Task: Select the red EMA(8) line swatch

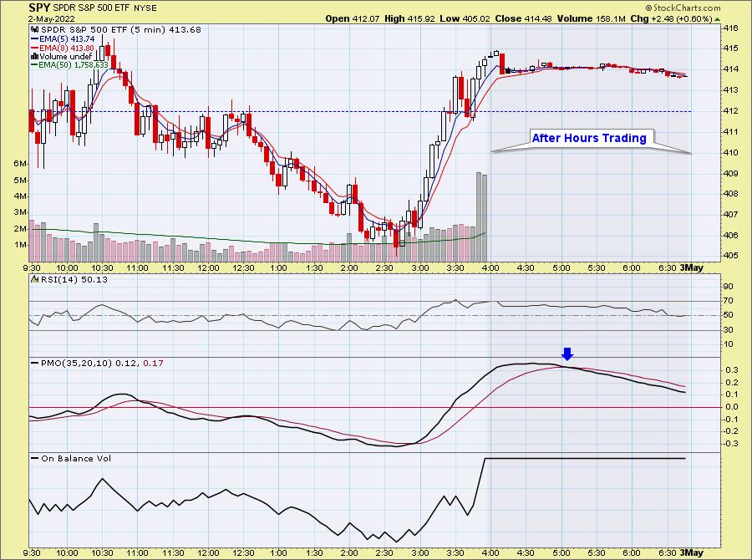Action: (x=34, y=48)
